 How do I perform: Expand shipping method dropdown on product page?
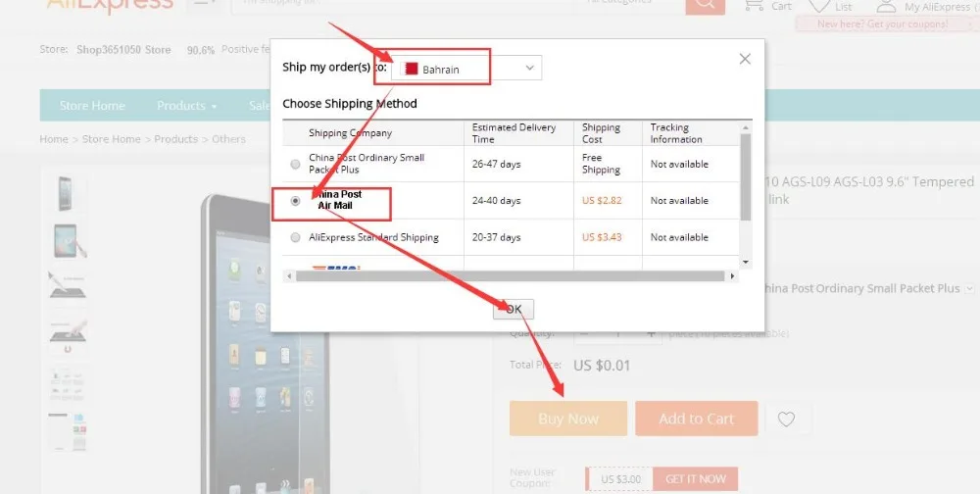[969, 289]
